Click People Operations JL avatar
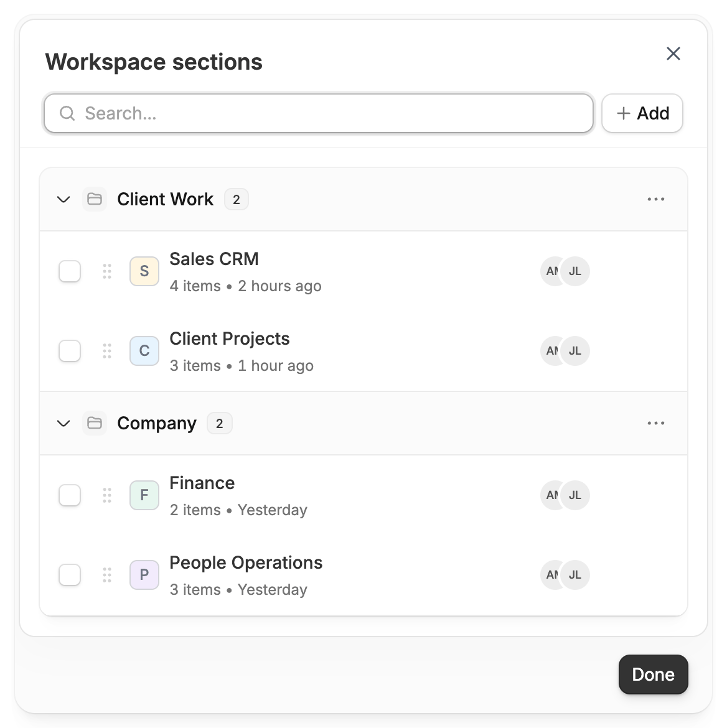The height and width of the screenshot is (728, 727). tap(575, 575)
